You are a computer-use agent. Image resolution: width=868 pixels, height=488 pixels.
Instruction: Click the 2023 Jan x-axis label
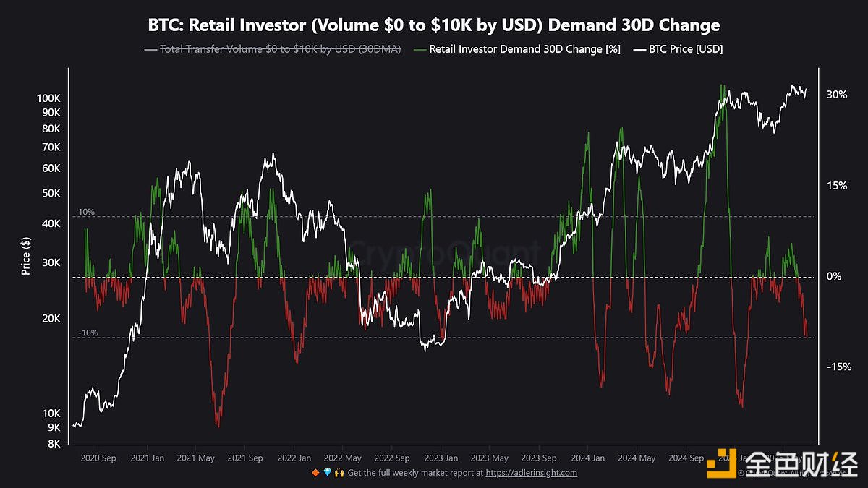pos(441,458)
